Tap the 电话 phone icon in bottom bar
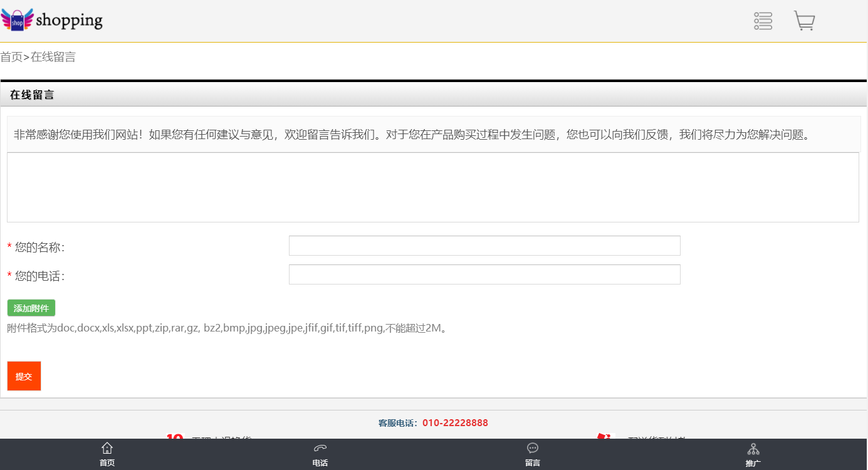The width and height of the screenshot is (868, 470). (x=320, y=454)
